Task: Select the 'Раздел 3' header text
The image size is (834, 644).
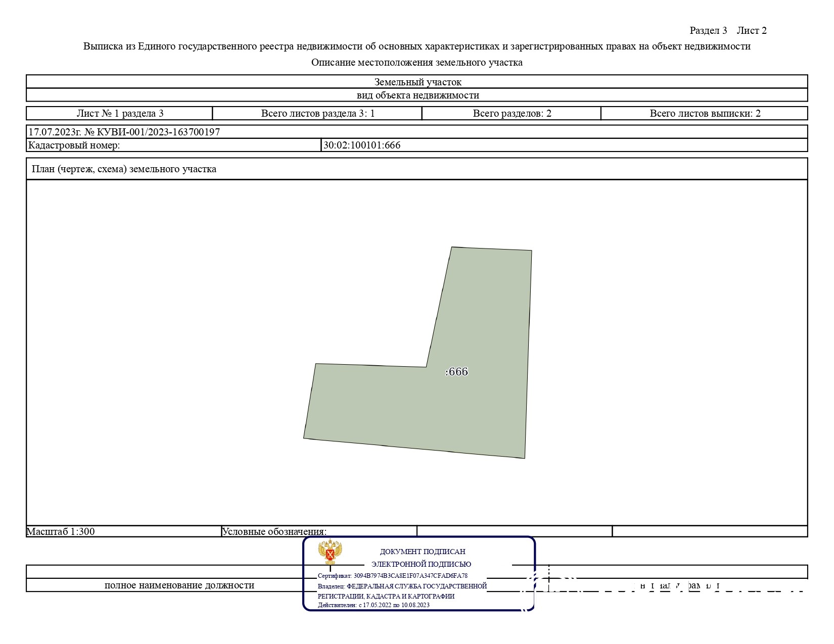Action: click(708, 30)
